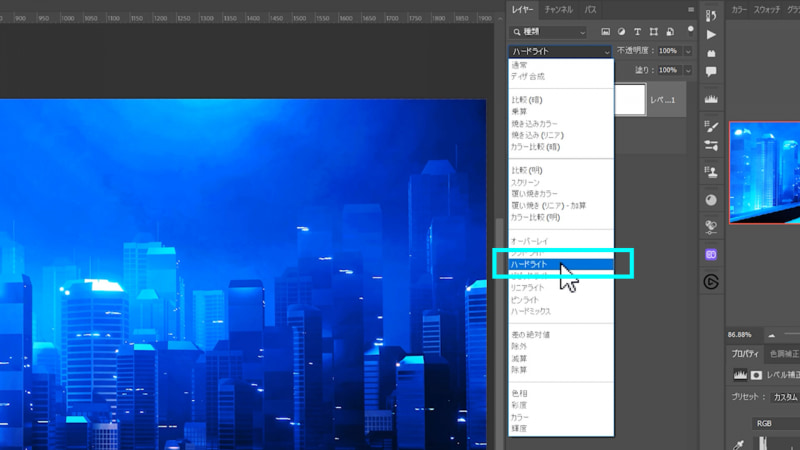Open the Clone Source stamp panel icon
The width and height of the screenshot is (800, 450).
click(x=711, y=172)
